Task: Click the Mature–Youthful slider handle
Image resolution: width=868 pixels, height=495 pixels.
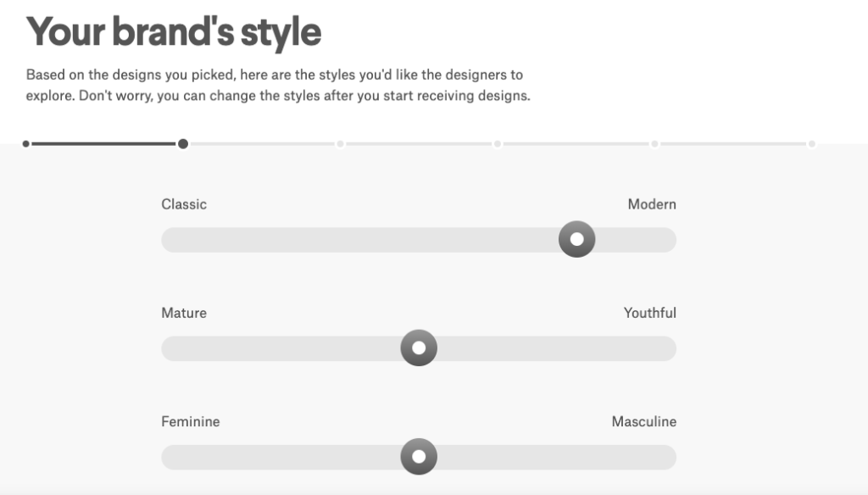Action: coord(419,348)
